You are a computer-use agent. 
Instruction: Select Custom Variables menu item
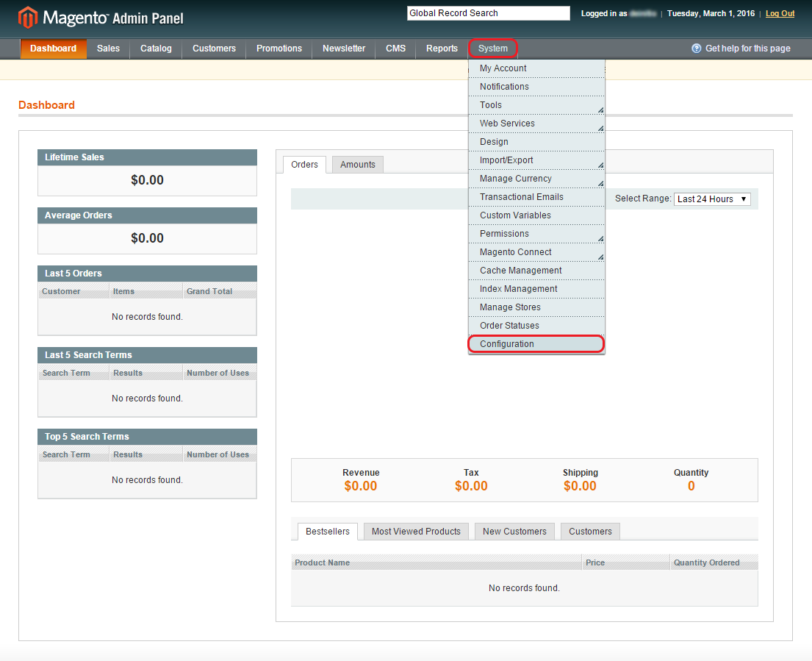coord(536,215)
